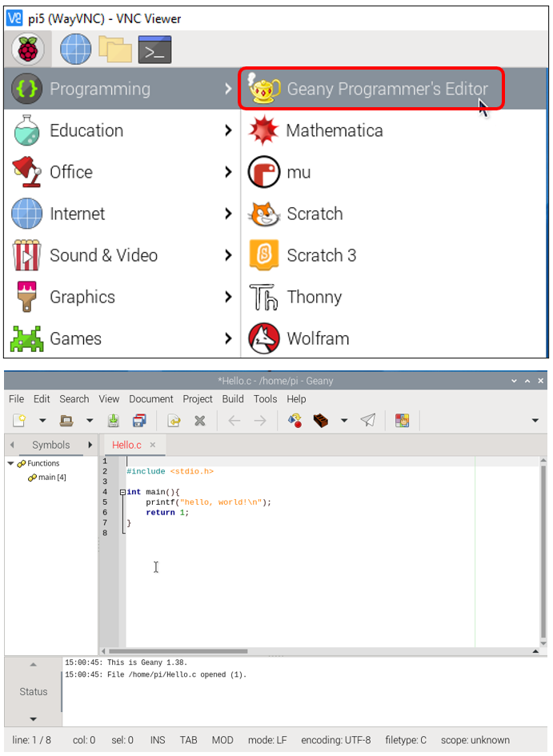Open the Document menu in Geany

(151, 398)
